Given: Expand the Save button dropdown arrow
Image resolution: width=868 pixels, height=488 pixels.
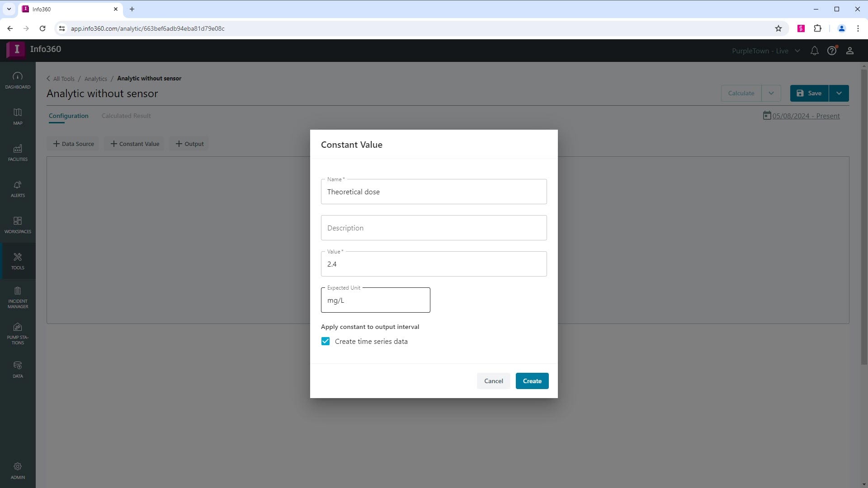Looking at the screenshot, I should point(839,94).
